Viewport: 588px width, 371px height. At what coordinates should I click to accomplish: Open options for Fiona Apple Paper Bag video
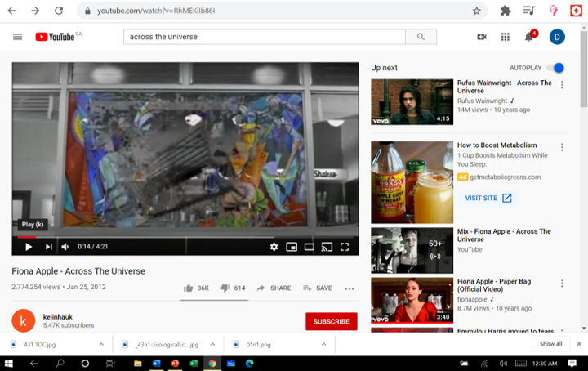point(562,284)
